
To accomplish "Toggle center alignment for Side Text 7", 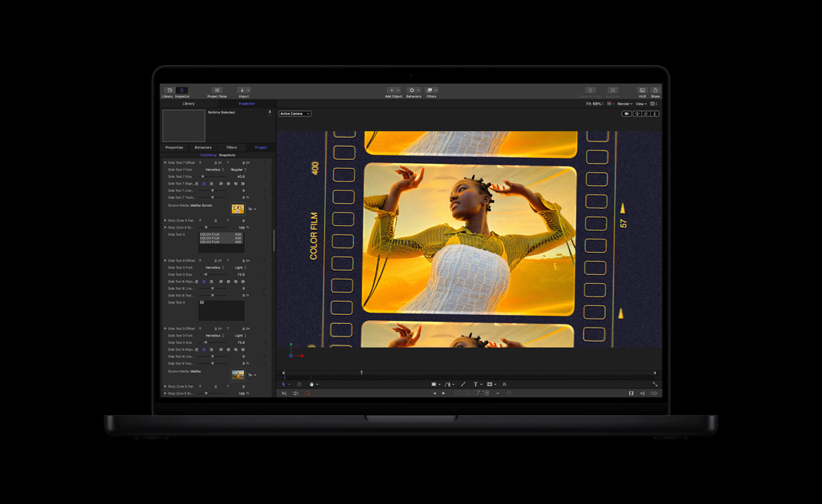I will (204, 184).
